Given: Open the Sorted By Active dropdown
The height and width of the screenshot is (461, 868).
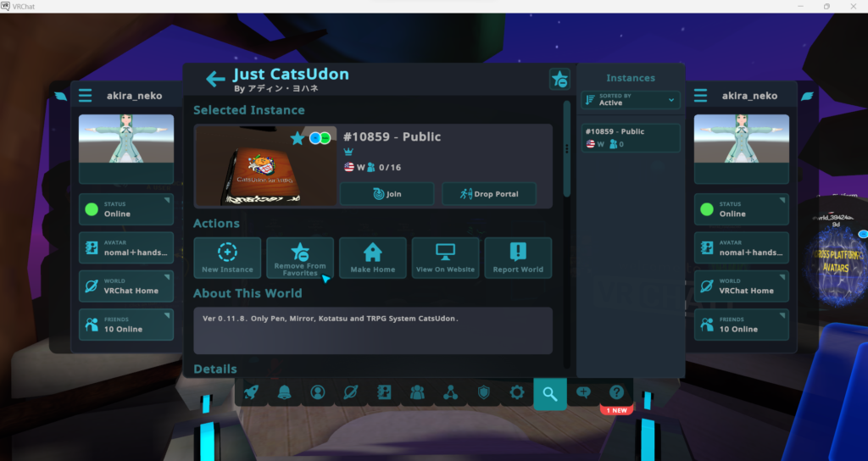Looking at the screenshot, I should click(x=631, y=100).
